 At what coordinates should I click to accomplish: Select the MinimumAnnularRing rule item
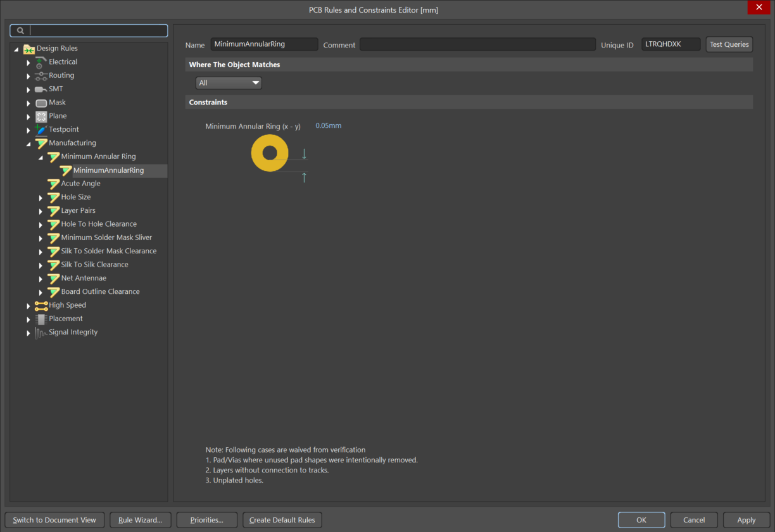[x=108, y=170]
